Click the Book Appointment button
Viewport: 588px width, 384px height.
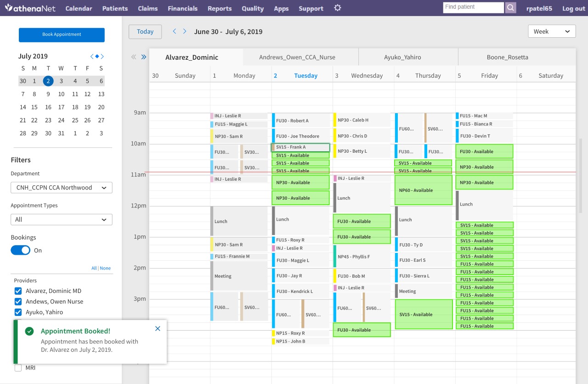click(x=62, y=34)
